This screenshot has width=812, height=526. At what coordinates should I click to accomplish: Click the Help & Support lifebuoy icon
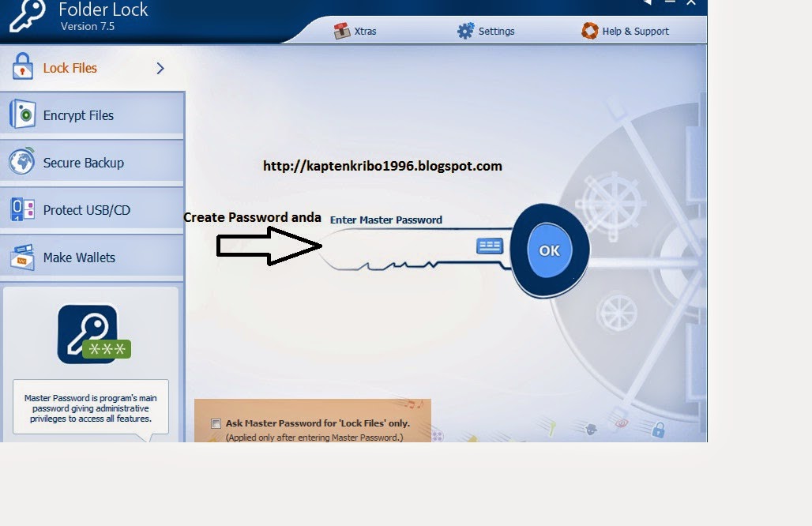point(589,31)
